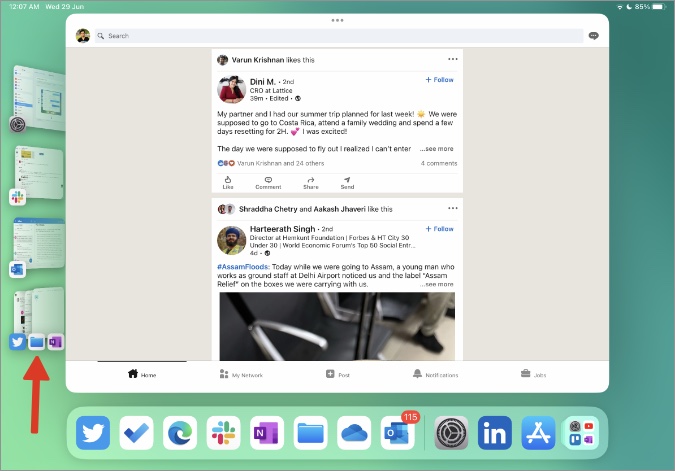Viewport: 675px width, 471px height.
Task: Open Twitter from the dock
Action: pos(93,433)
